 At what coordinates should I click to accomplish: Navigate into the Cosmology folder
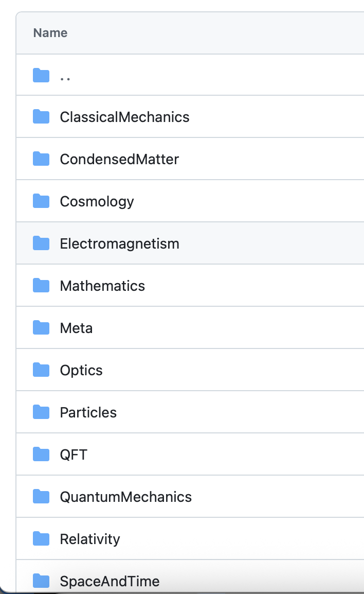(97, 201)
